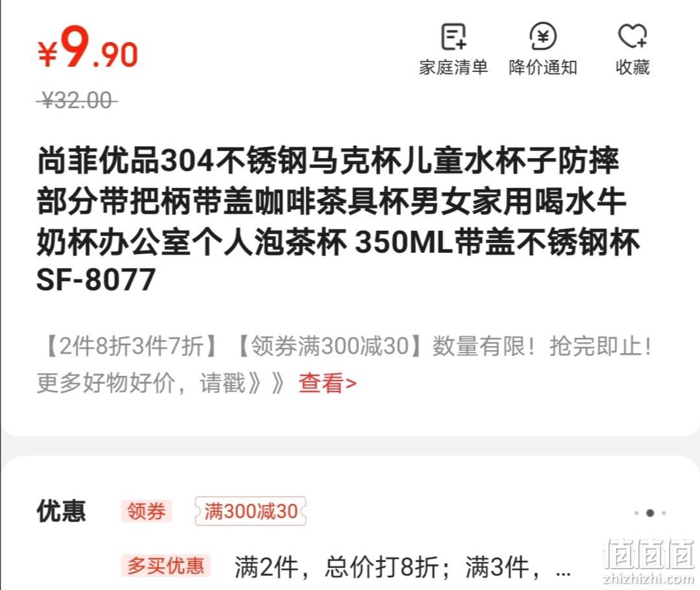Open the red 查看> link
This screenshot has width=700, height=590.
[327, 383]
